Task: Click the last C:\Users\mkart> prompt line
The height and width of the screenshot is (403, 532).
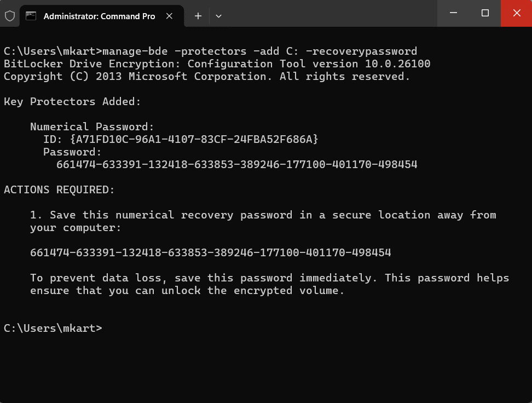Action: point(53,328)
